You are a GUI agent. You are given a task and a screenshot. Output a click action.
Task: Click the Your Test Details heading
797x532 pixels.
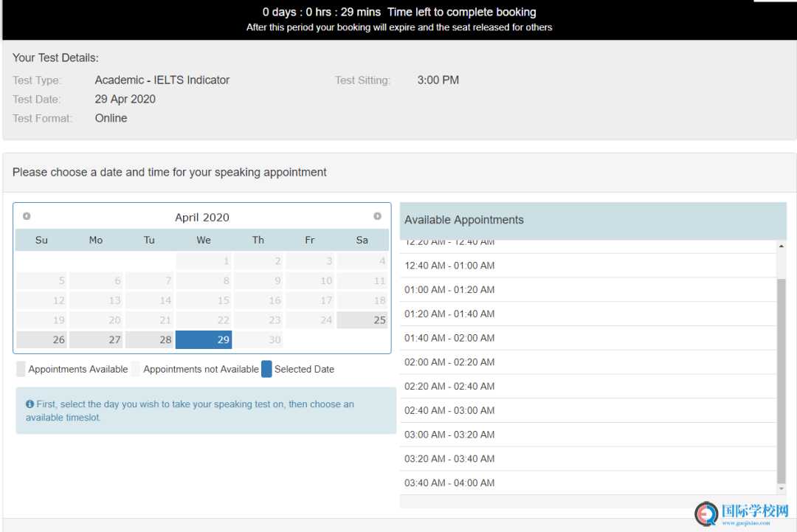pos(55,58)
